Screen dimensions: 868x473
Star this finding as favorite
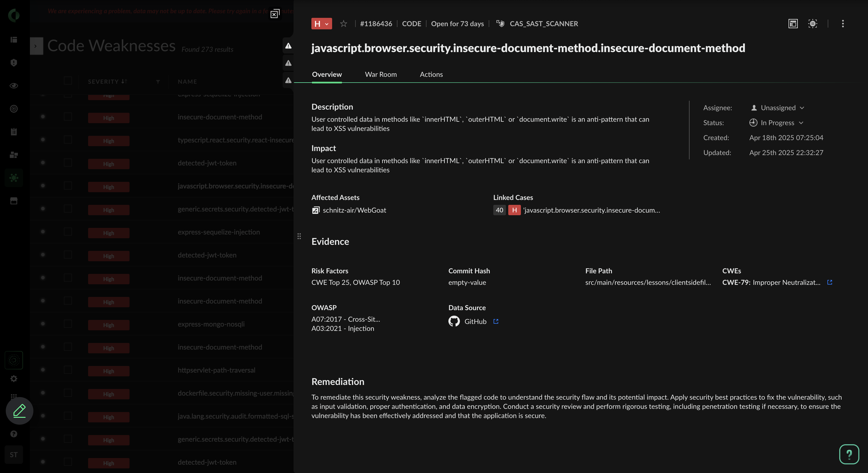point(343,24)
